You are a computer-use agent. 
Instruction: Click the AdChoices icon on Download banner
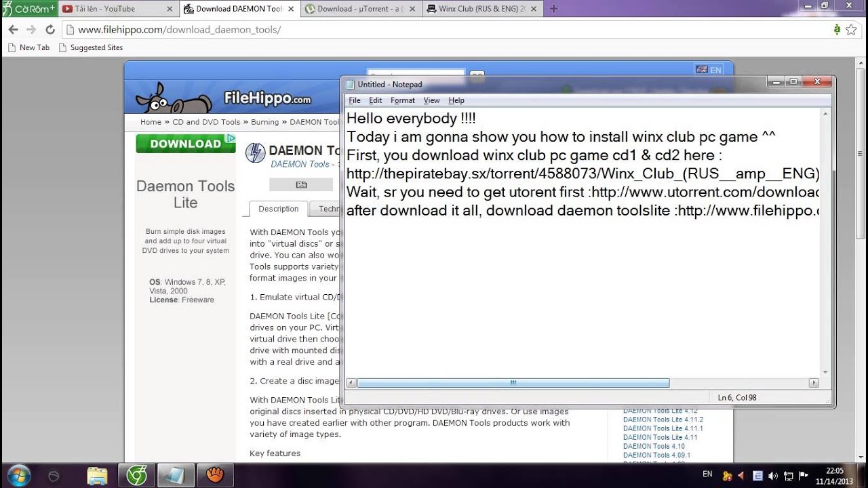point(231,138)
